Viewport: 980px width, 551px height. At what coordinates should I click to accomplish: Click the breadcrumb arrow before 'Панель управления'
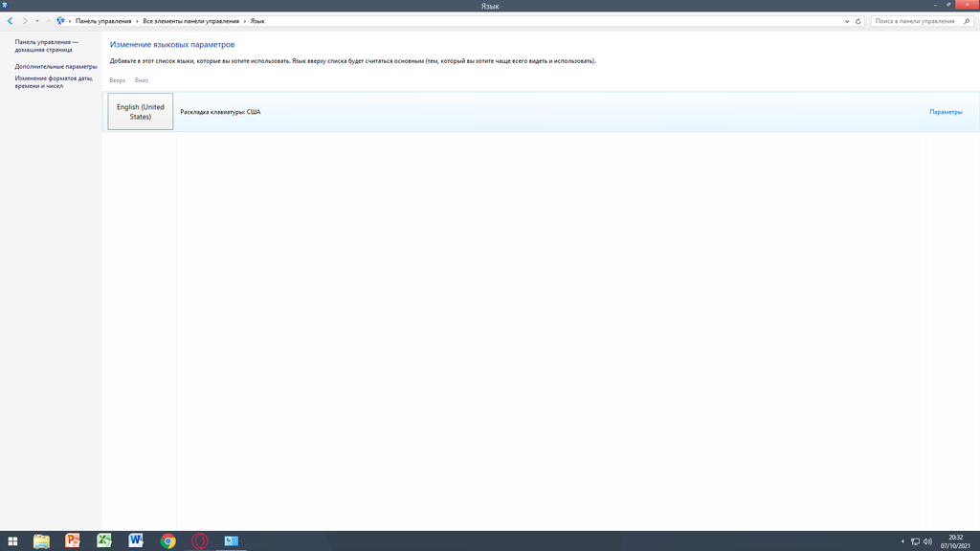point(70,21)
